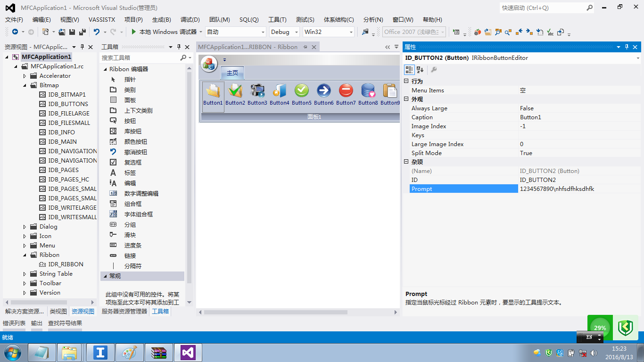644x362 pixels.
Task: Click the Button7 red stop ribbon icon
Action: (346, 90)
